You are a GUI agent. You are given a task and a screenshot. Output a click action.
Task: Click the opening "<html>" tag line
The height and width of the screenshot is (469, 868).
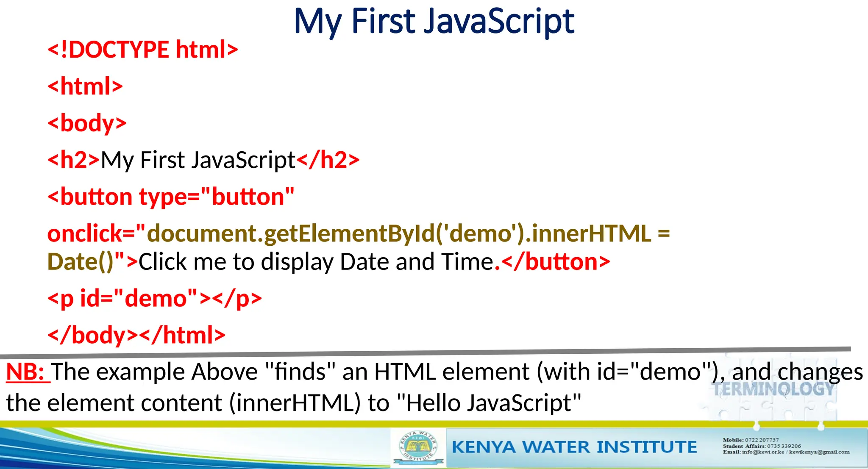point(85,86)
